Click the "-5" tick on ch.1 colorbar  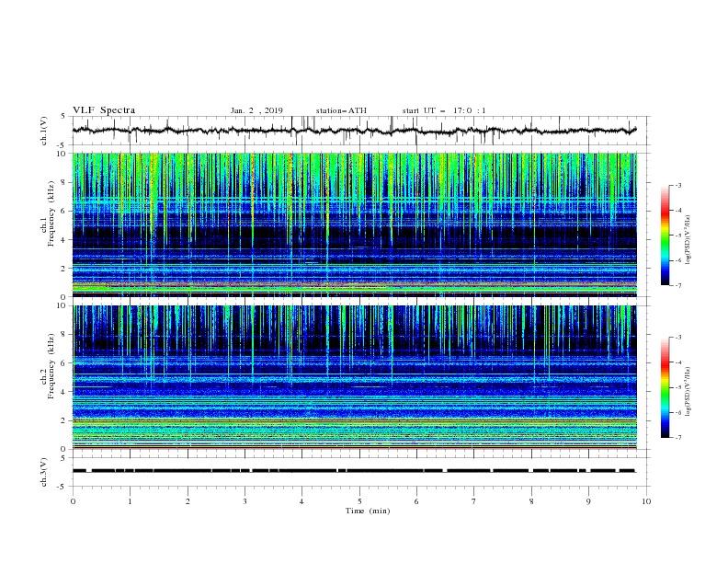(677, 236)
